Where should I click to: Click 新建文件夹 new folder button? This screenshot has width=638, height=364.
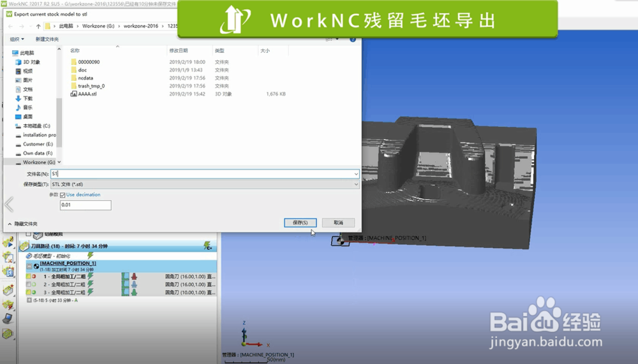pyautogui.click(x=47, y=39)
